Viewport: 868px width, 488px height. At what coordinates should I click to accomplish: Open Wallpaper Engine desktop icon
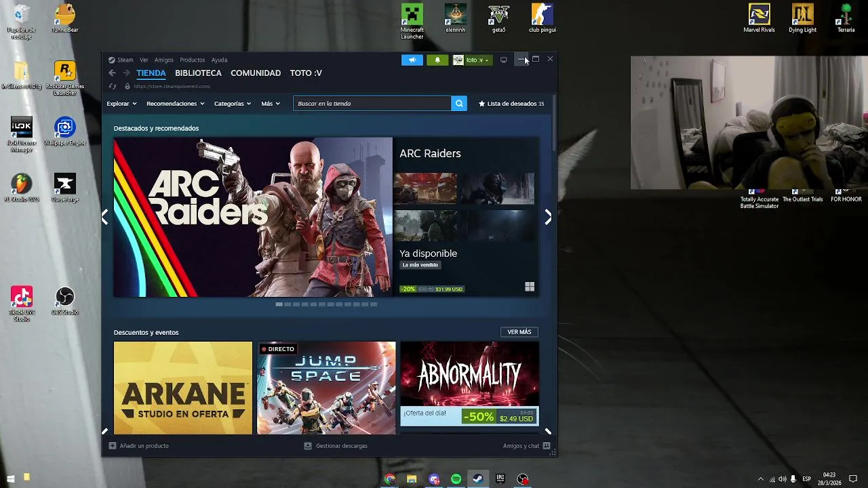pyautogui.click(x=65, y=132)
